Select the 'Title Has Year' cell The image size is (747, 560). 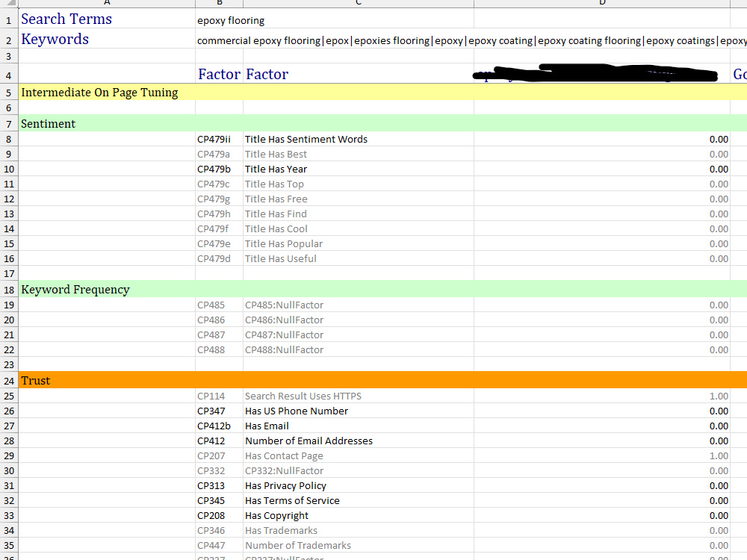coord(359,169)
